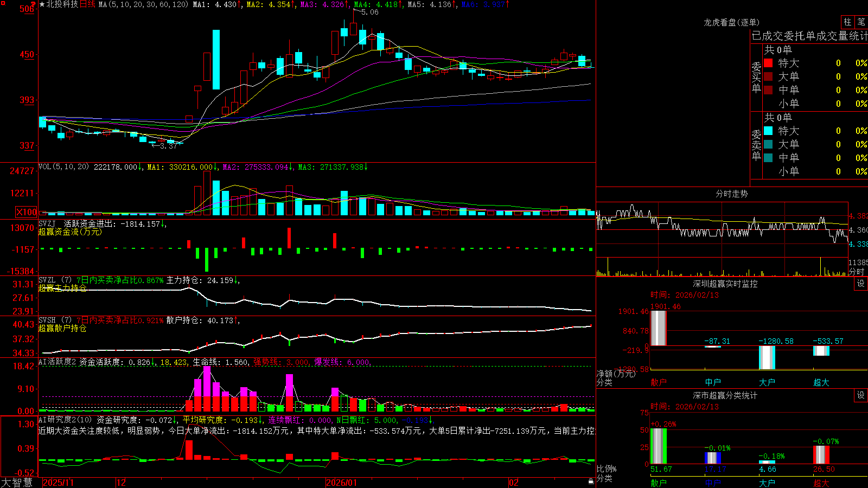The width and height of the screenshot is (868, 488).
Task: Click the 3.37 low price annotation
Action: click(x=169, y=146)
